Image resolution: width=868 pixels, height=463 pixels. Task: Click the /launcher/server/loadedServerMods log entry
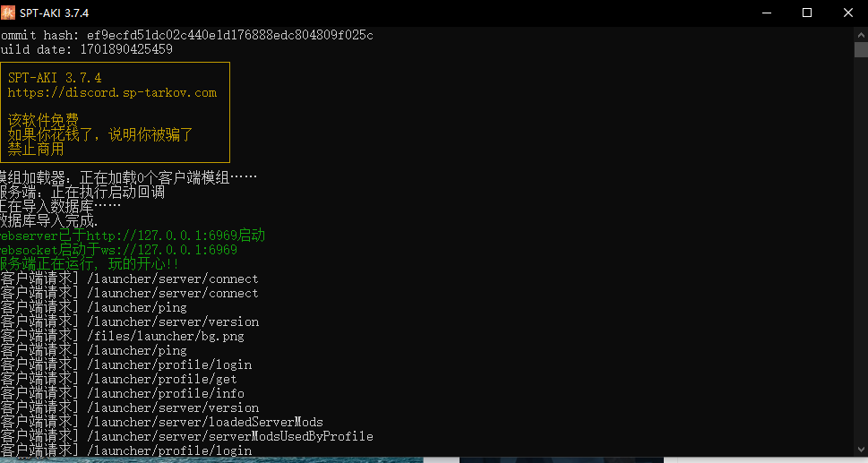coord(204,422)
